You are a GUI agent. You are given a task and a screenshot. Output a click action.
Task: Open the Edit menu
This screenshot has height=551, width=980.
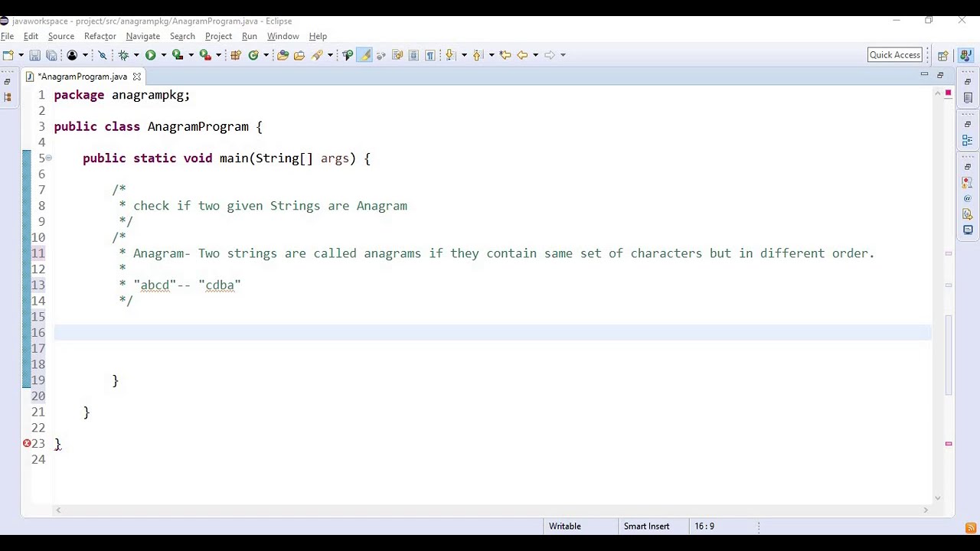coord(31,36)
